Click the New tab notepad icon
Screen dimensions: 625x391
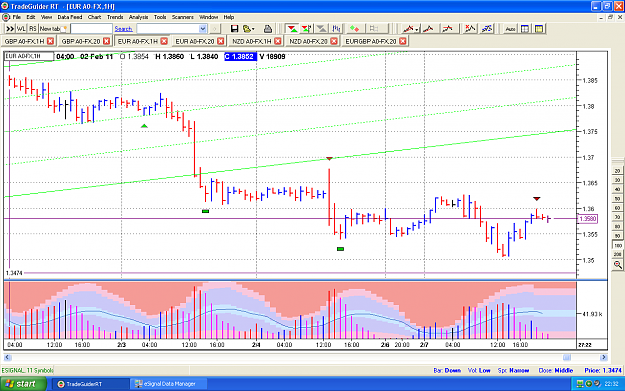coord(64,29)
